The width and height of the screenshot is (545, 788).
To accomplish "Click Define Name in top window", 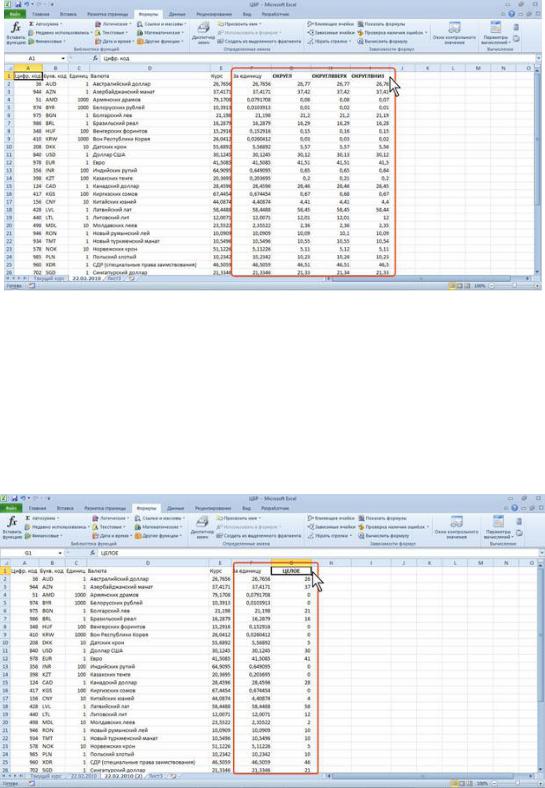I will click(x=241, y=24).
